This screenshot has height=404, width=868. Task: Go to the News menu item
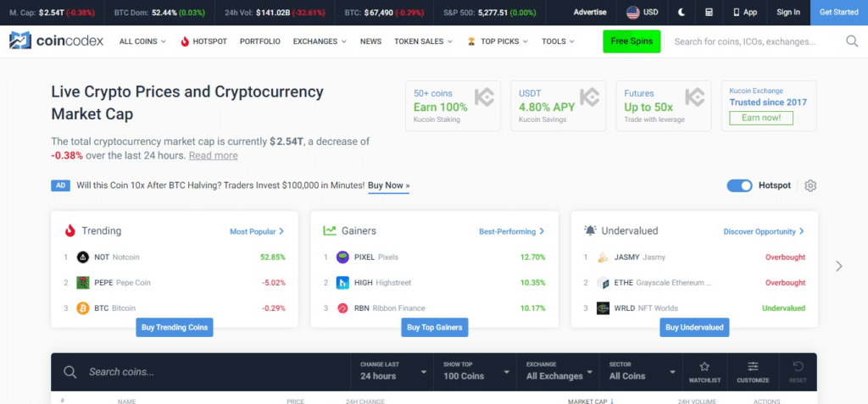pyautogui.click(x=370, y=42)
